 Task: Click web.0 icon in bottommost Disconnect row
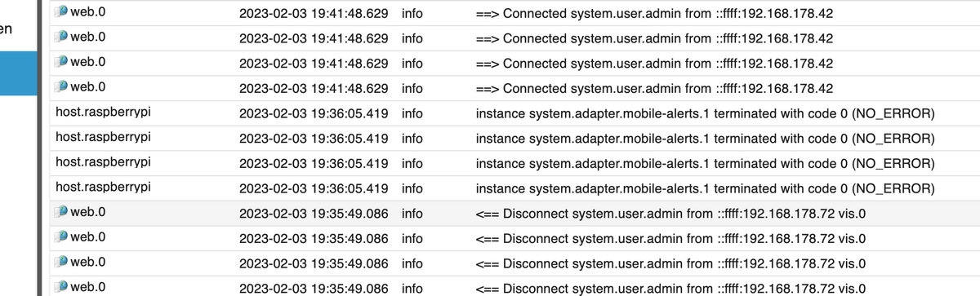pyautogui.click(x=61, y=287)
